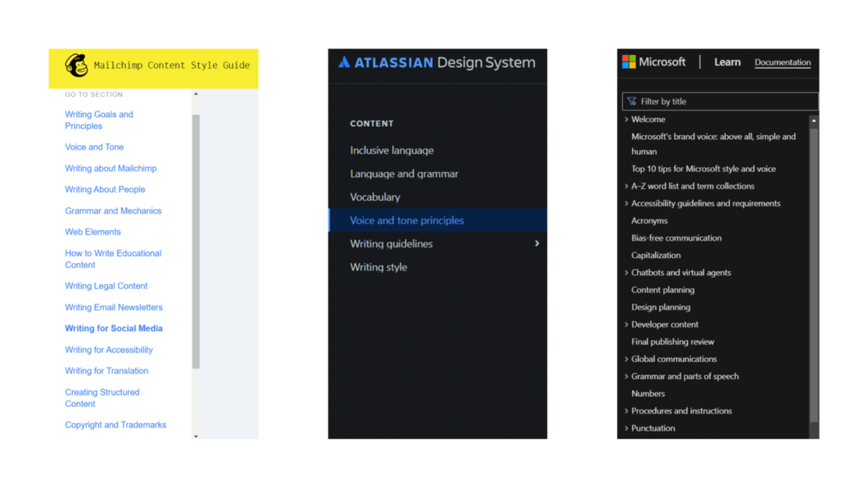This screenshot has height=488, width=868.
Task: Expand the Procedures and instructions chevron
Action: (x=626, y=411)
